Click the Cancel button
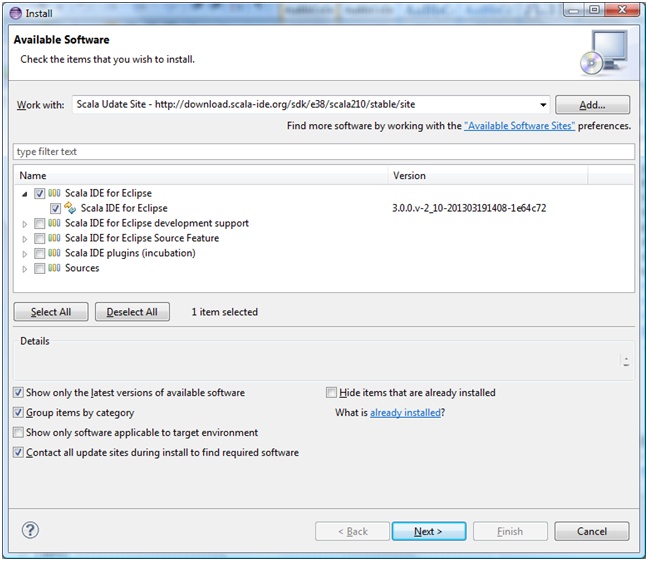648x561 pixels. [592, 531]
